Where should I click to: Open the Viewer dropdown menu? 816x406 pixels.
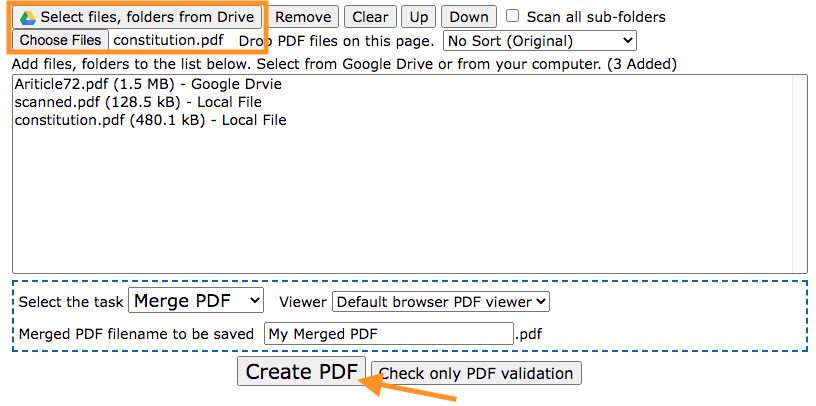click(441, 301)
